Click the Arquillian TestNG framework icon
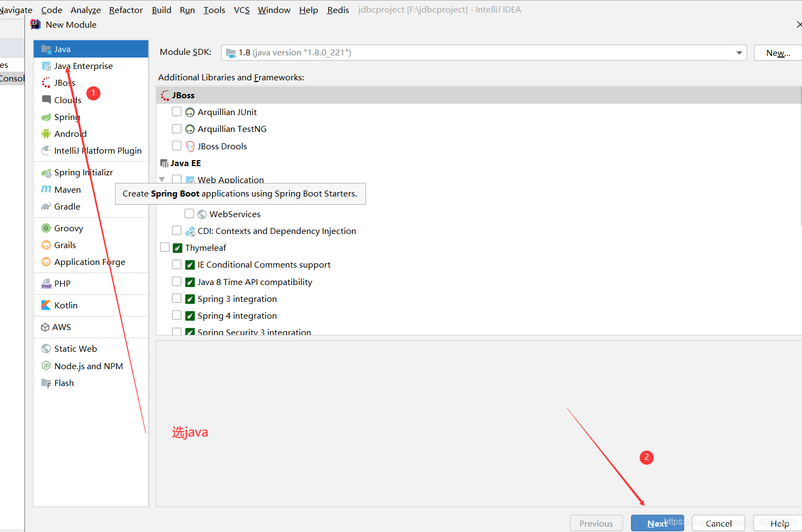This screenshot has width=802, height=532. tap(190, 129)
